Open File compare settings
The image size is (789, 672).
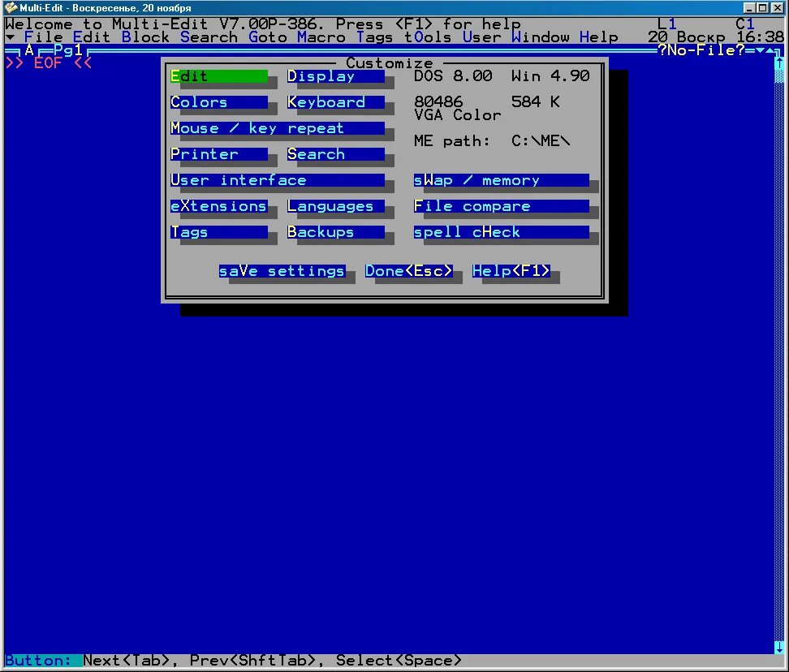[501, 206]
